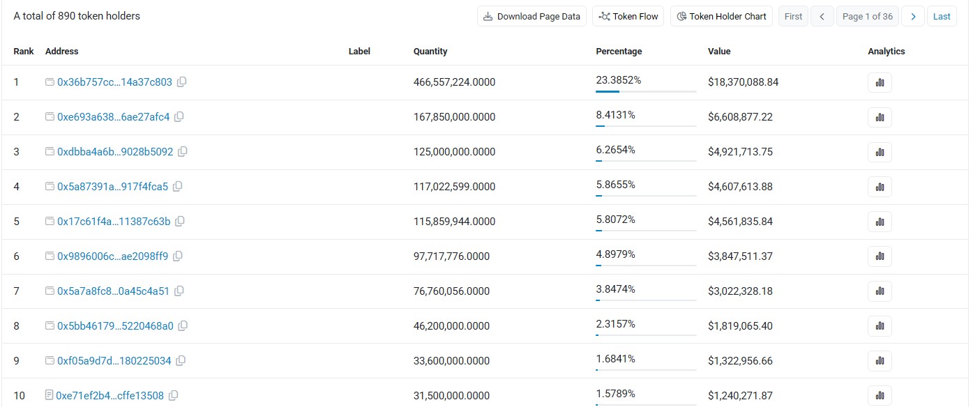The image size is (980, 407).
Task: Open address link 0x17c61f4a…11387c63b
Action: pos(114,222)
